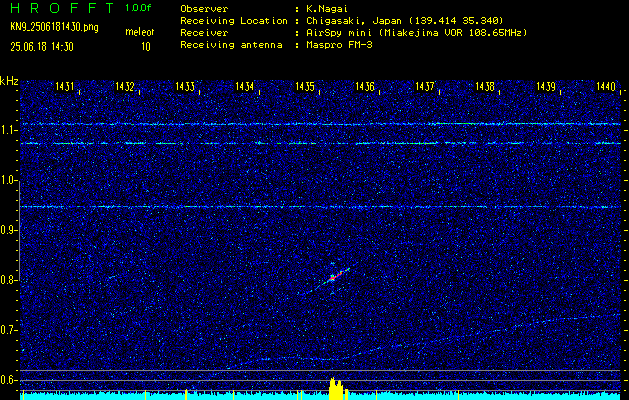Click the observer name K.Nagai

(x=328, y=8)
